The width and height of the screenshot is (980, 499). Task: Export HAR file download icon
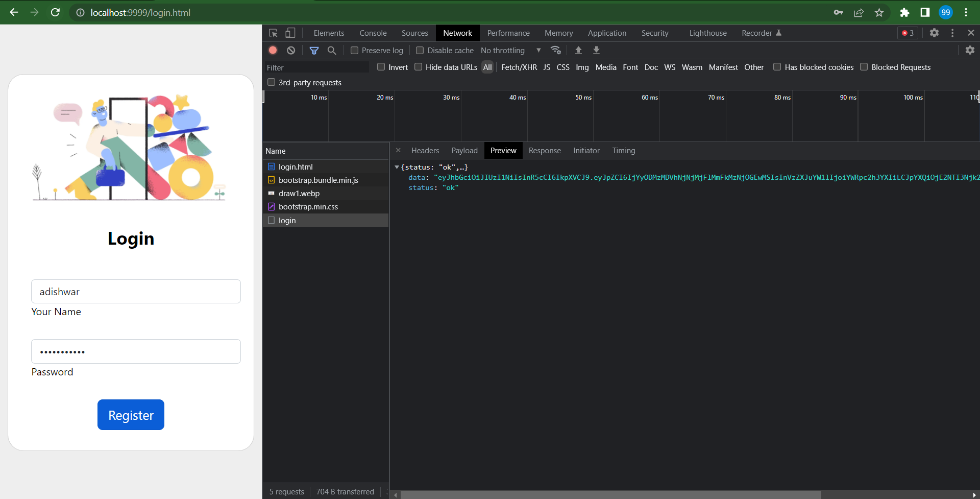(596, 50)
